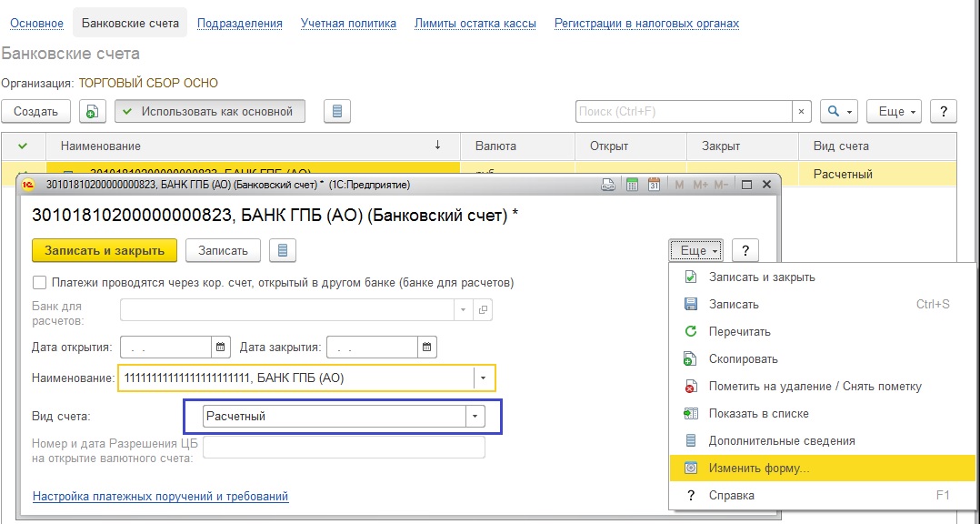
Task: Click the yellow Записать и закрыть button
Action: [x=105, y=250]
